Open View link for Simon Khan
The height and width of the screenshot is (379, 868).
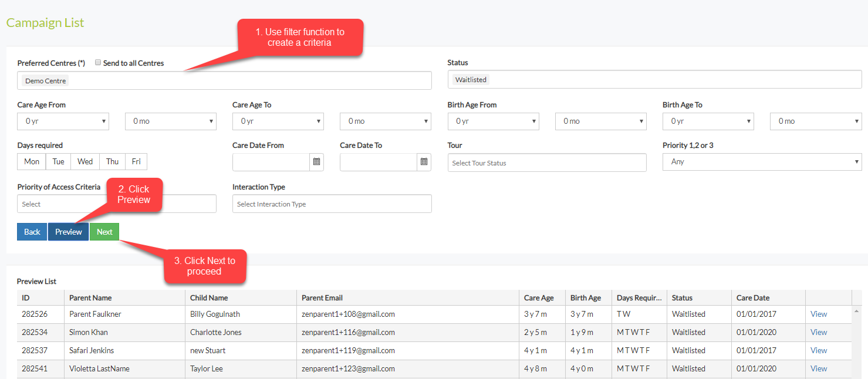(819, 332)
